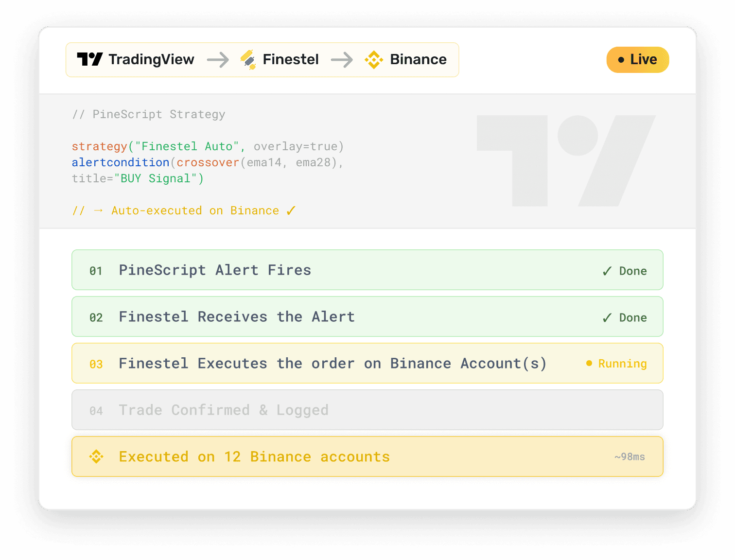Open step 04 Trade Confirmed & Logged
This screenshot has width=735, height=560.
point(367,410)
